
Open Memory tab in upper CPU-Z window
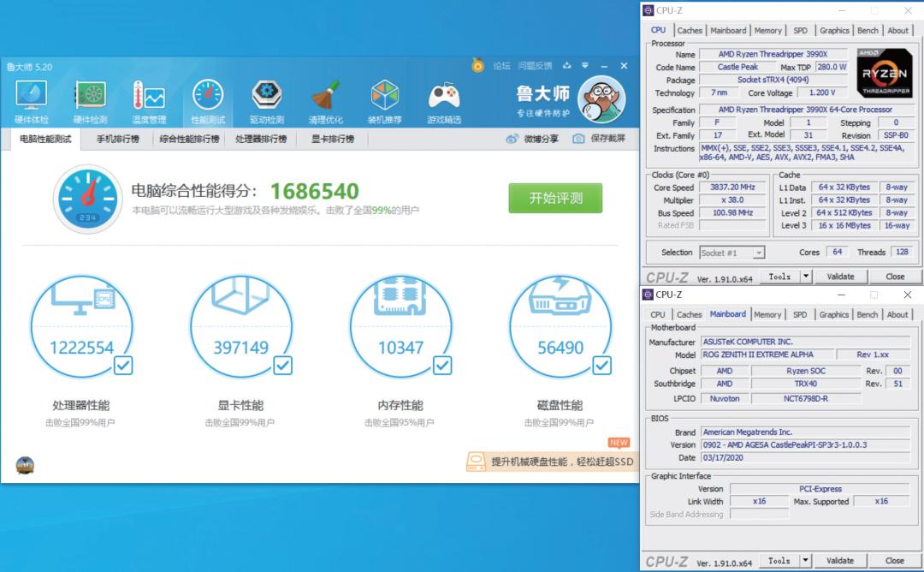[767, 30]
